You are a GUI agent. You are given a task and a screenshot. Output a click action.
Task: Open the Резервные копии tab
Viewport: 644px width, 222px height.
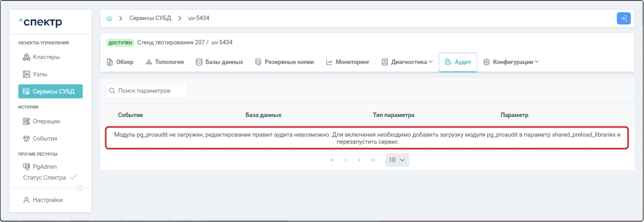pos(285,62)
